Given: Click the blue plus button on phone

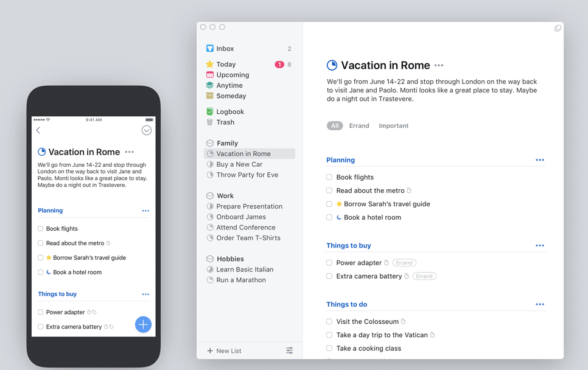Looking at the screenshot, I should (x=143, y=324).
